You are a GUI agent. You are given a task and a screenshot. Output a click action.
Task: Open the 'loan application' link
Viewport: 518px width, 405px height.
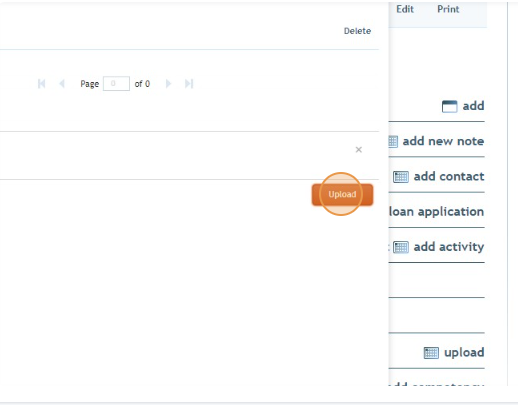click(x=436, y=212)
